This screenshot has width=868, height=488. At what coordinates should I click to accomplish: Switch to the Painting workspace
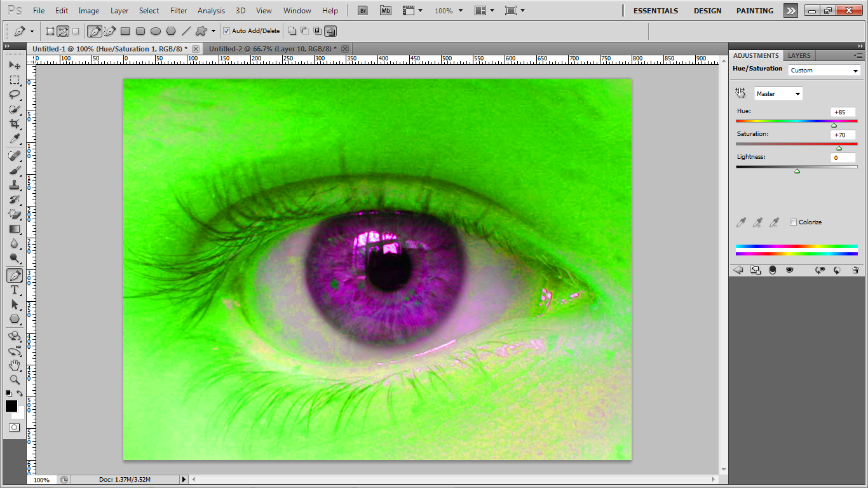click(755, 10)
